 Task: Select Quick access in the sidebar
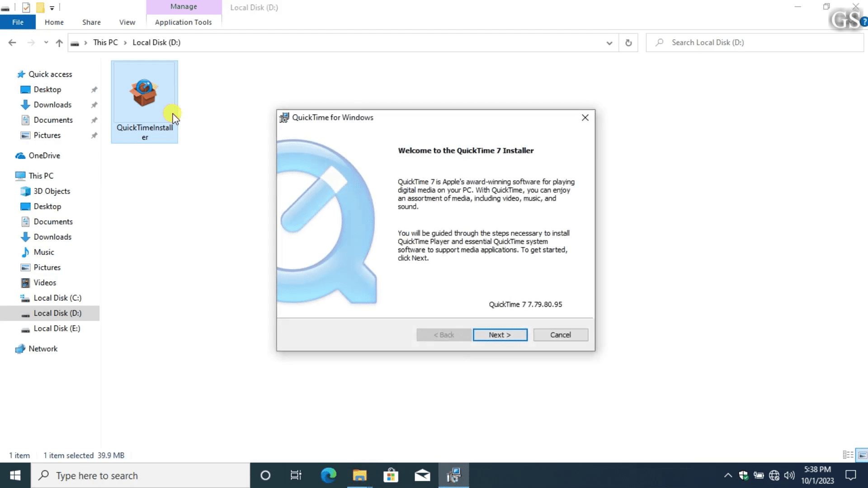pyautogui.click(x=50, y=74)
